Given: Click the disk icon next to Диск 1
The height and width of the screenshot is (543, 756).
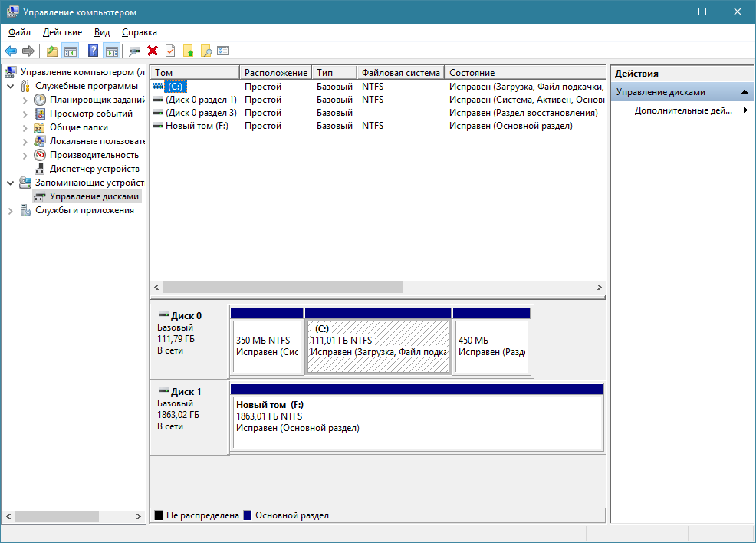Looking at the screenshot, I should [x=164, y=390].
